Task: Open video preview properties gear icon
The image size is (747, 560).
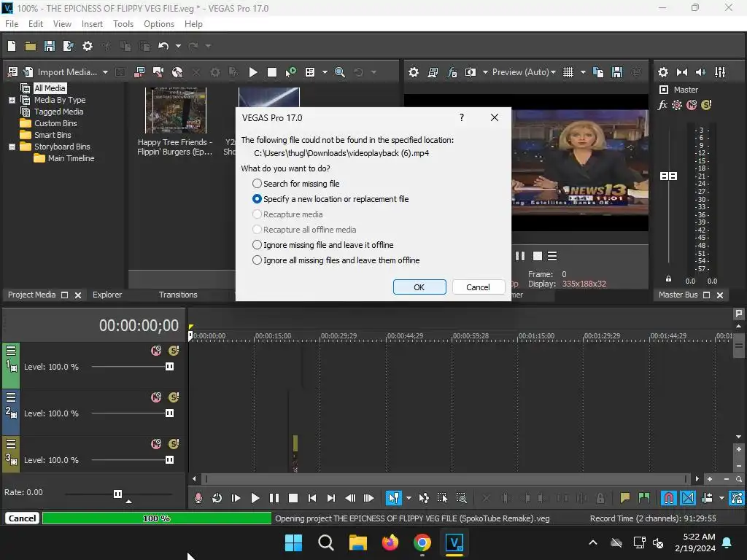Action: point(414,72)
